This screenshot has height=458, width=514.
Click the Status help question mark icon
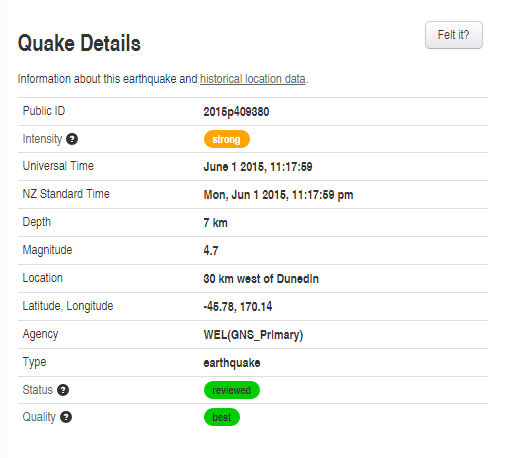click(63, 390)
